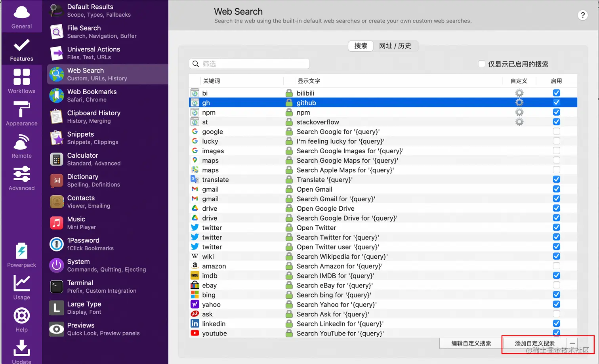The width and height of the screenshot is (599, 364).
Task: Select the Open Twitter user row
Action: pyautogui.click(x=383, y=247)
